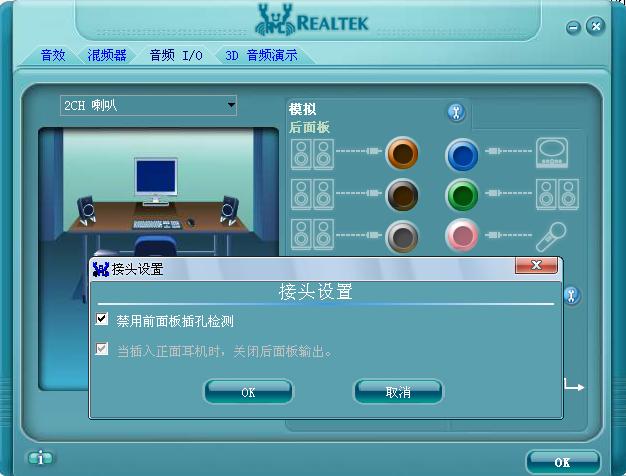This screenshot has height=476, width=626.
Task: Click the line-in device icon next to blue jack
Action: pyautogui.click(x=552, y=153)
